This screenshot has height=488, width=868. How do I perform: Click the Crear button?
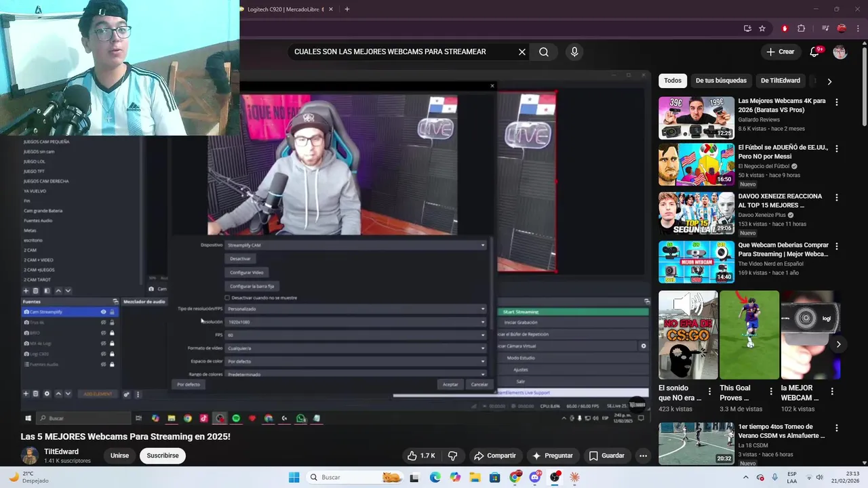click(x=780, y=52)
